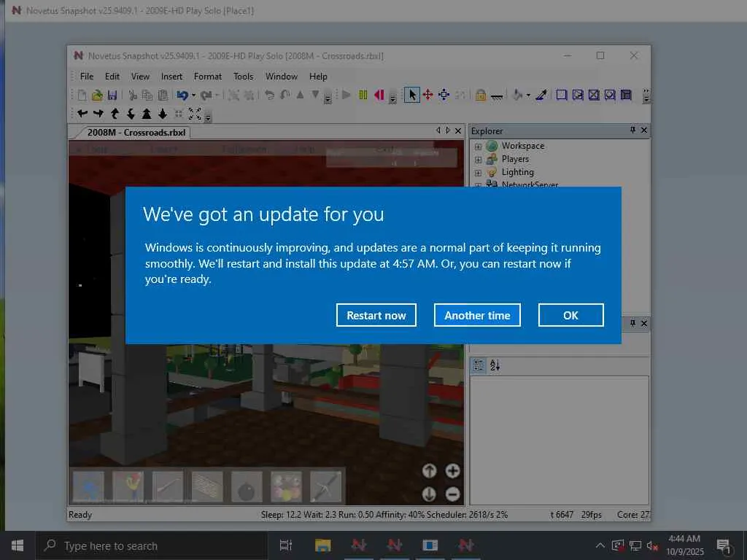Open the paint bucket color dropdown
Viewport: 747px width, 560px height.
tap(528, 96)
